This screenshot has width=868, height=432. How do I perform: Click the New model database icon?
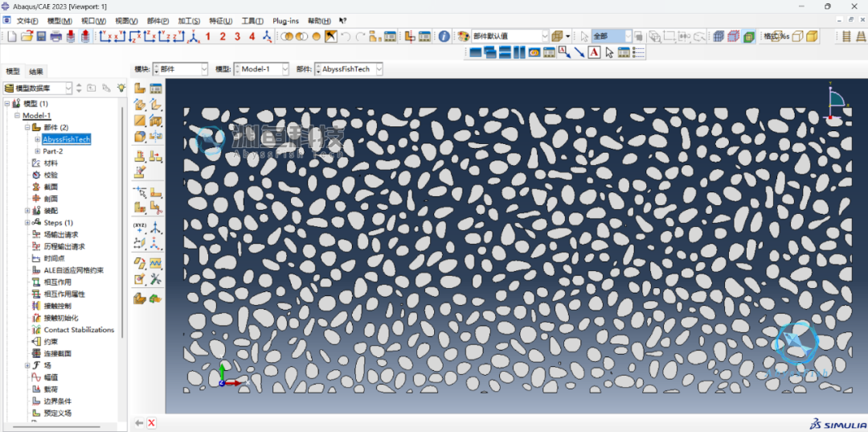[12, 36]
